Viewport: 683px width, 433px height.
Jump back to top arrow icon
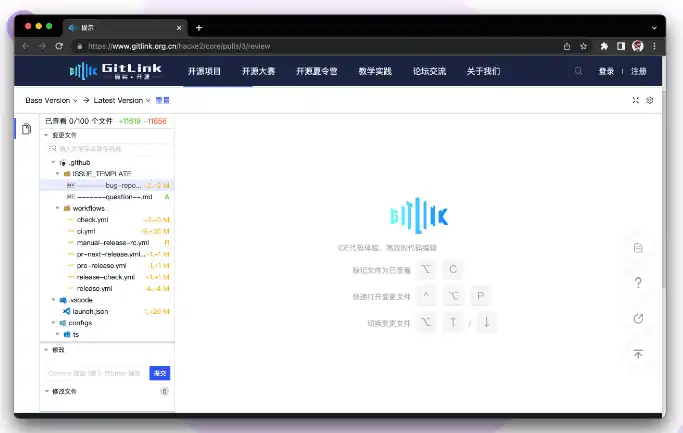coord(638,354)
